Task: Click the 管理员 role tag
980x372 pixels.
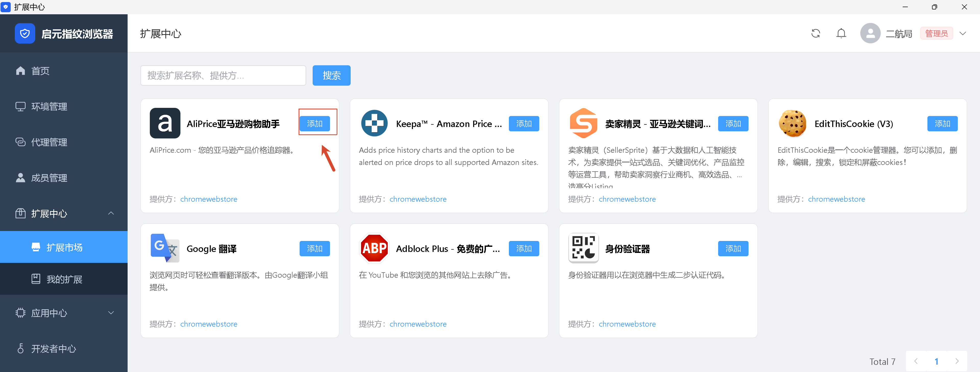Action: coord(936,33)
